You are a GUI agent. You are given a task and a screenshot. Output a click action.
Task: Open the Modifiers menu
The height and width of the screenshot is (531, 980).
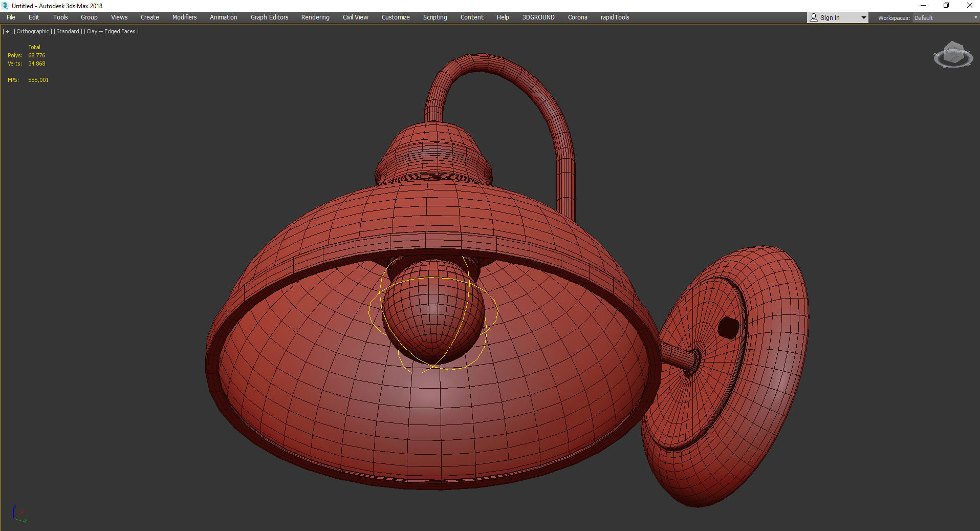point(184,17)
